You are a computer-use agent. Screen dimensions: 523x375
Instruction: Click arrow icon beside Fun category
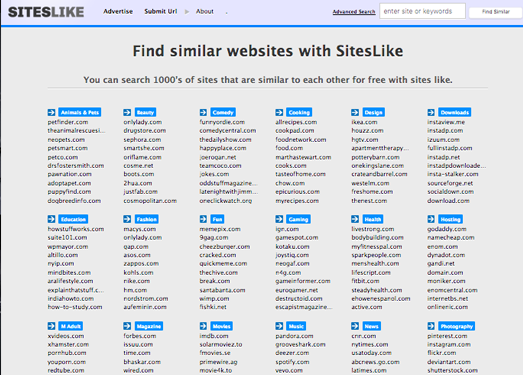click(203, 219)
